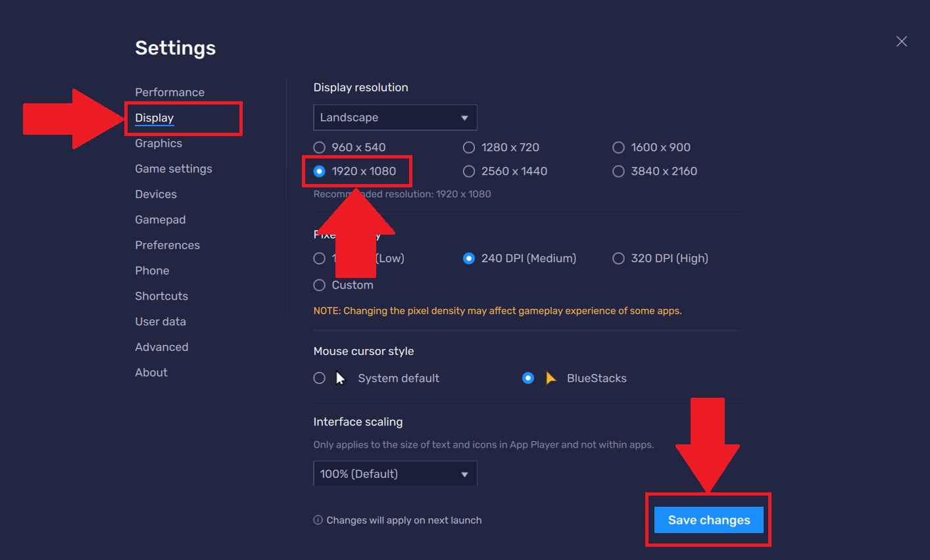The width and height of the screenshot is (930, 560).
Task: Open the Graphics settings section
Action: point(159,143)
